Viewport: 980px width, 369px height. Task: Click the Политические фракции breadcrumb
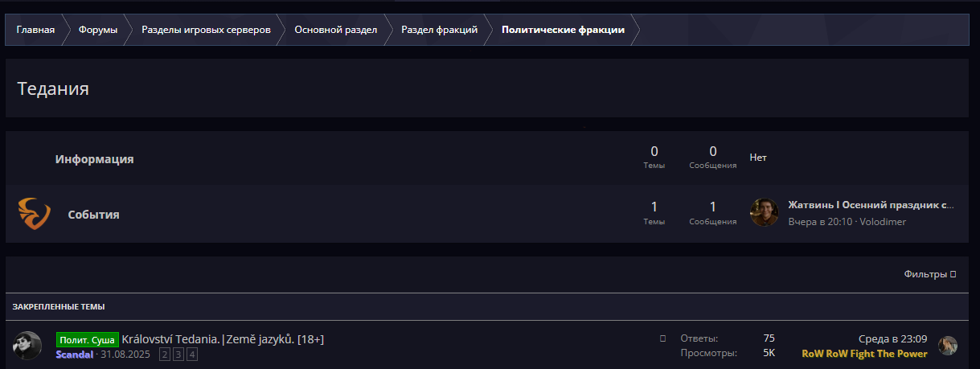(563, 30)
